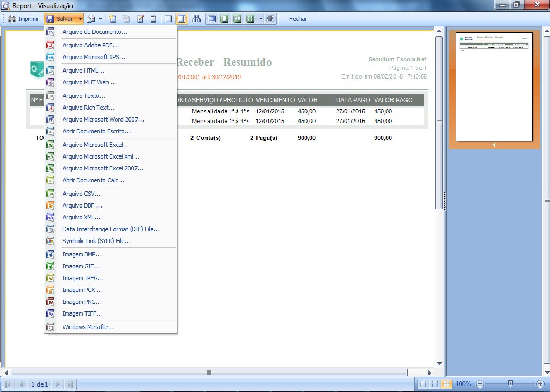Click the report vertical scrollbar thumb
This screenshot has width=550, height=392.
pyautogui.click(x=439, y=122)
